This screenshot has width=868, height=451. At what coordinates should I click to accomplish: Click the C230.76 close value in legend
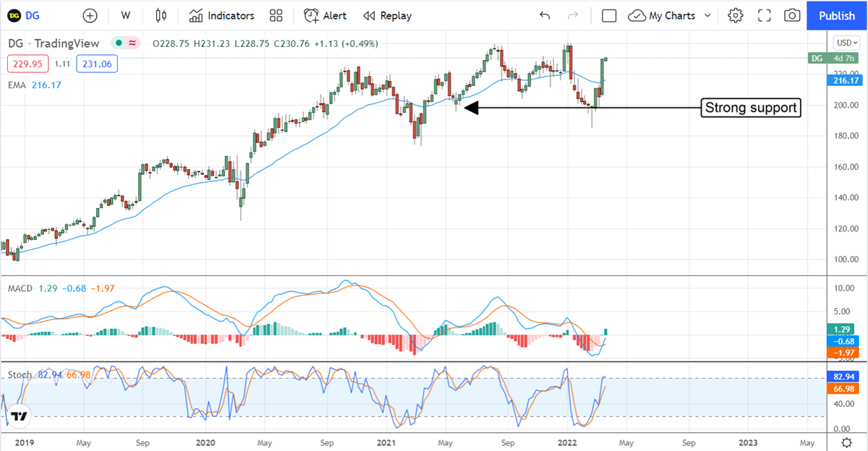pos(292,44)
